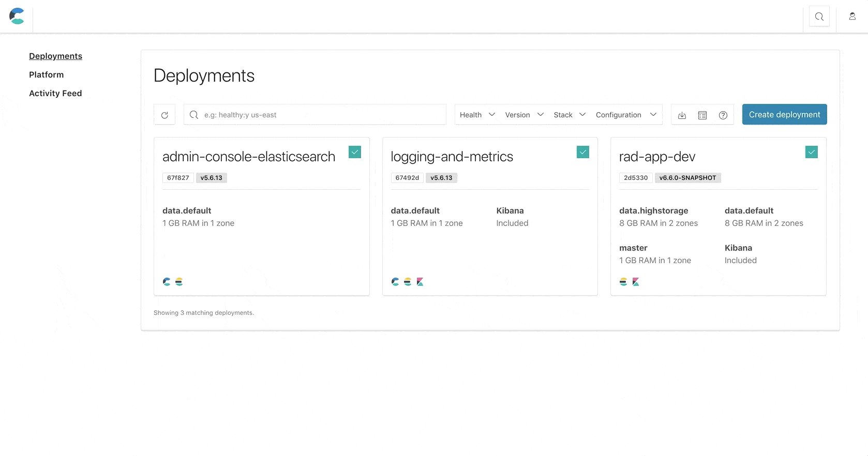This screenshot has height=456, width=868.
Task: Toggle health check on rad-app-dev card
Action: click(812, 152)
